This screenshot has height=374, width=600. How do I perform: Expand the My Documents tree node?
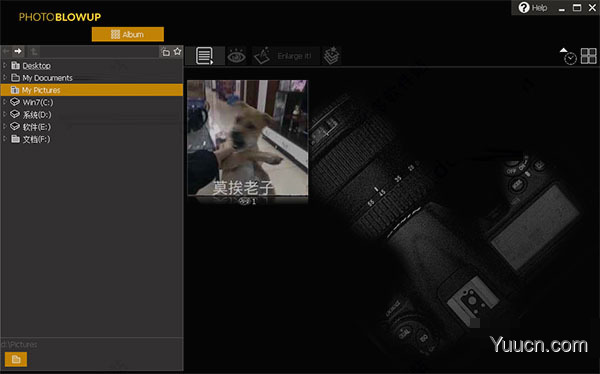click(5, 78)
